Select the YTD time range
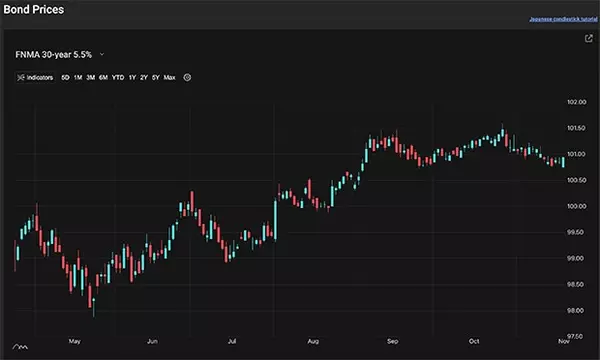 118,77
